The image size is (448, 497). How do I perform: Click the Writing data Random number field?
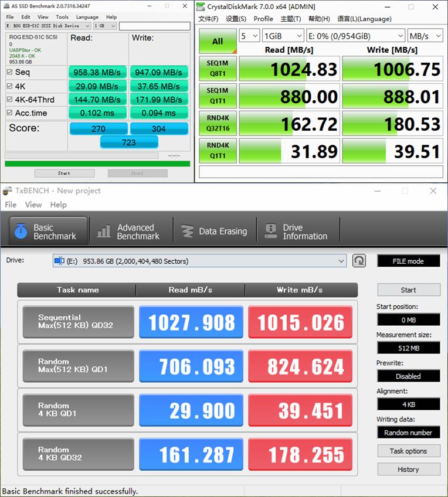pyautogui.click(x=408, y=433)
